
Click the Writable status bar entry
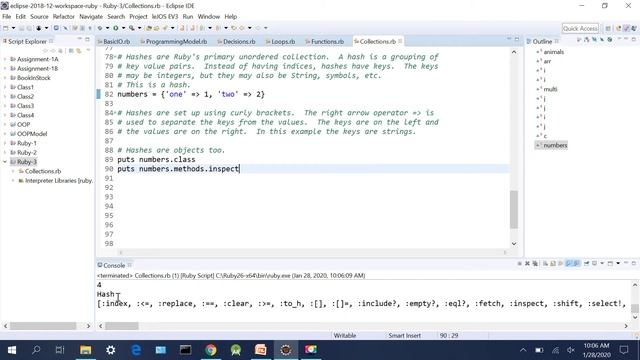[x=345, y=336]
